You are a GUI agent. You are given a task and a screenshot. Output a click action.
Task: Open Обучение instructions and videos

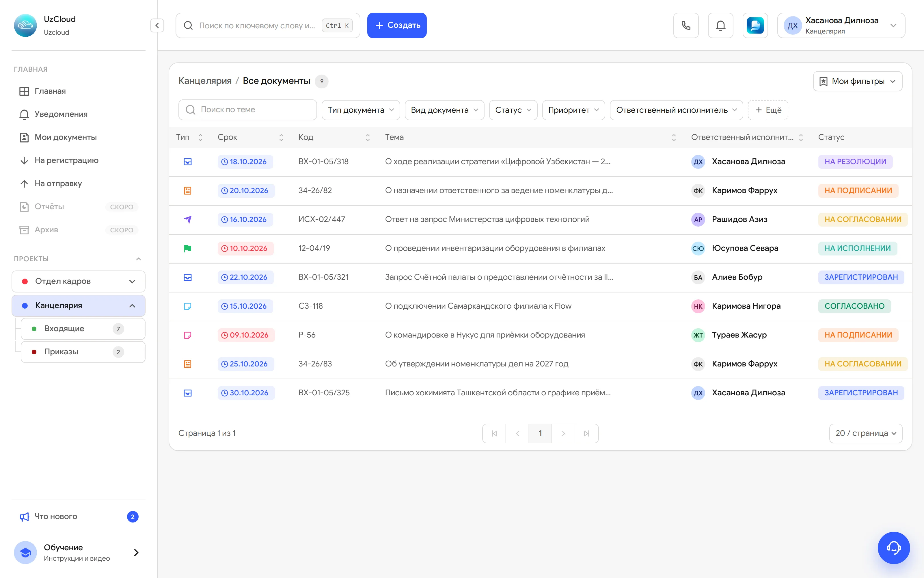[78, 552]
